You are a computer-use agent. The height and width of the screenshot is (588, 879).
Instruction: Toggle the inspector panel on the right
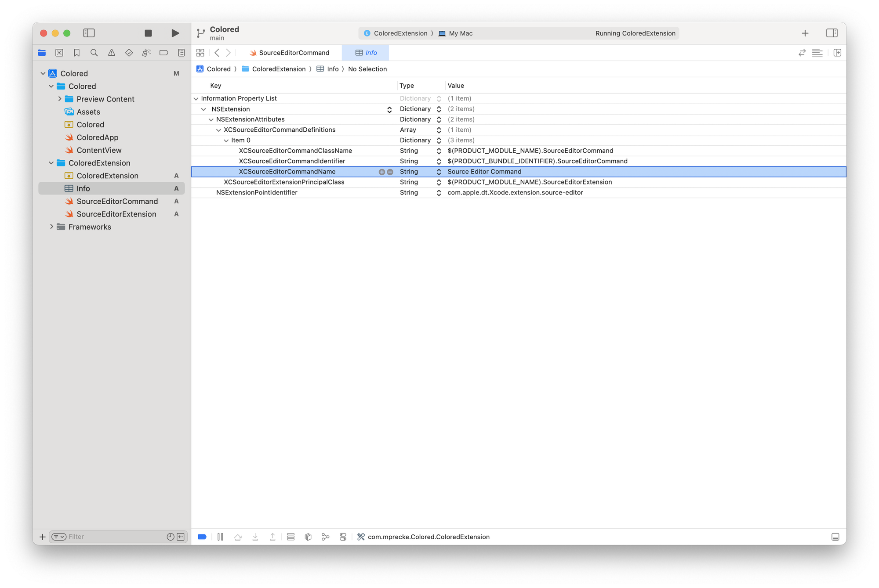832,33
